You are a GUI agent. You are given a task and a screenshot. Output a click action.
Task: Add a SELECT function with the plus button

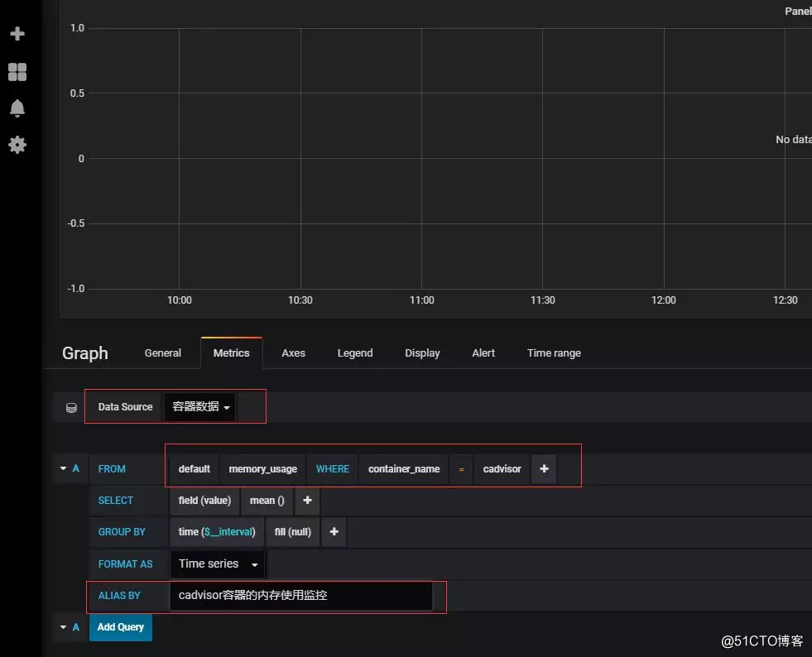[x=307, y=500]
